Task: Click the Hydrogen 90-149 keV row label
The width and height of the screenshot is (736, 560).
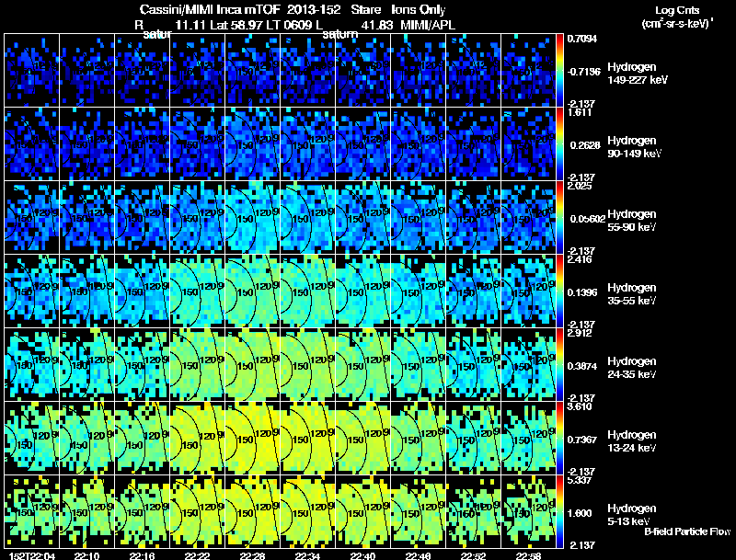Action: point(635,147)
